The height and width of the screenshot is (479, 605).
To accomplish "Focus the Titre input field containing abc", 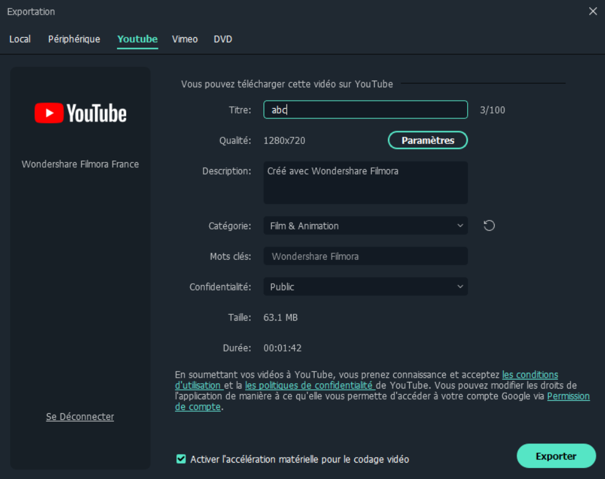I will (x=365, y=110).
